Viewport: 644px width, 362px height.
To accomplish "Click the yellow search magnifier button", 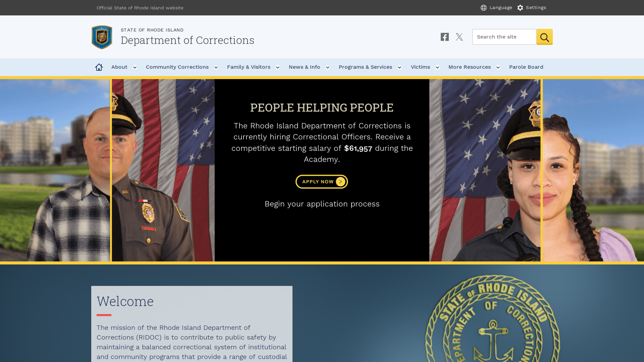I will [x=544, y=37].
